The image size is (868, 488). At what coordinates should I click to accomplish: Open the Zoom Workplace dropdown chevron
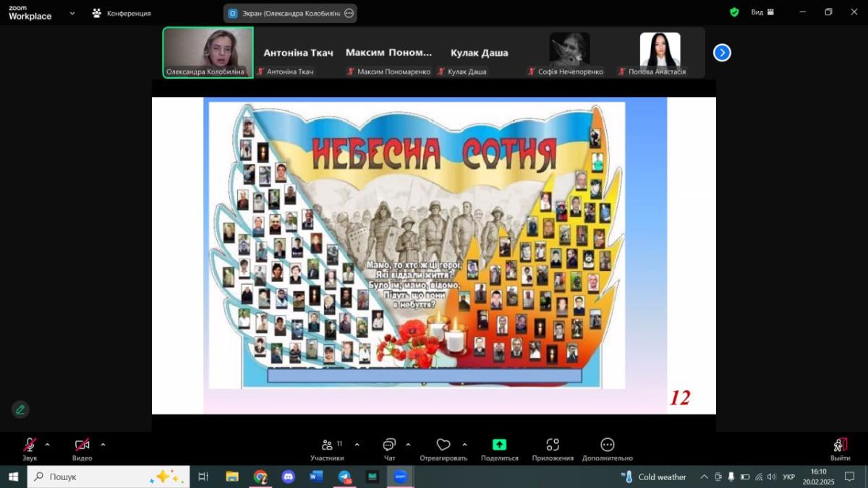72,13
